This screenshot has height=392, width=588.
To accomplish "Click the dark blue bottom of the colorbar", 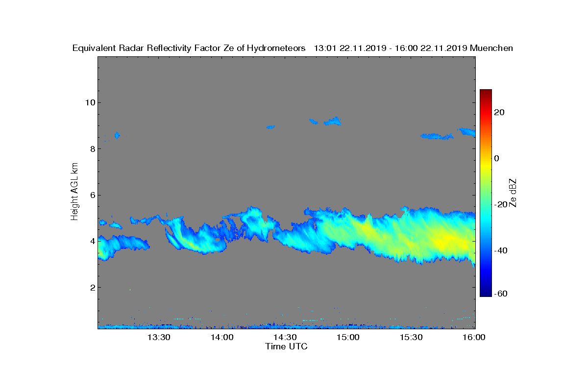I will point(486,294).
